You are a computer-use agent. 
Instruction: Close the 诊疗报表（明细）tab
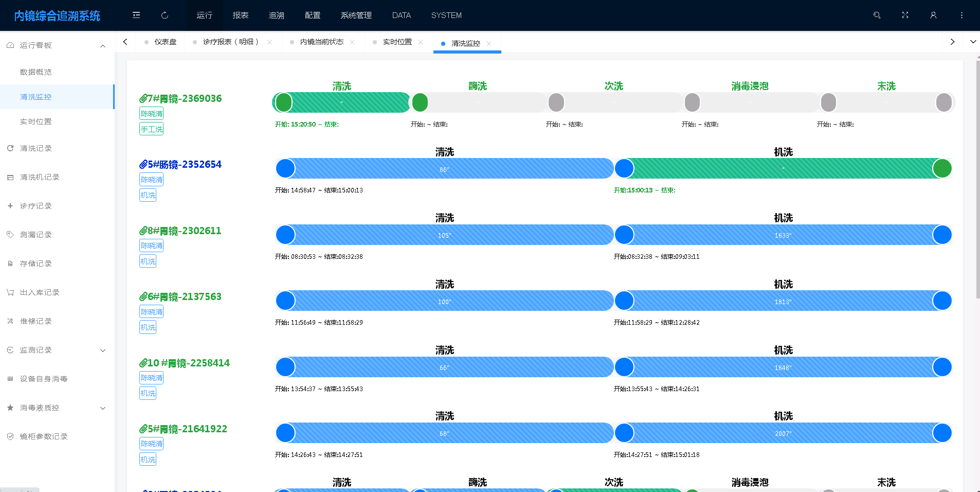[269, 42]
